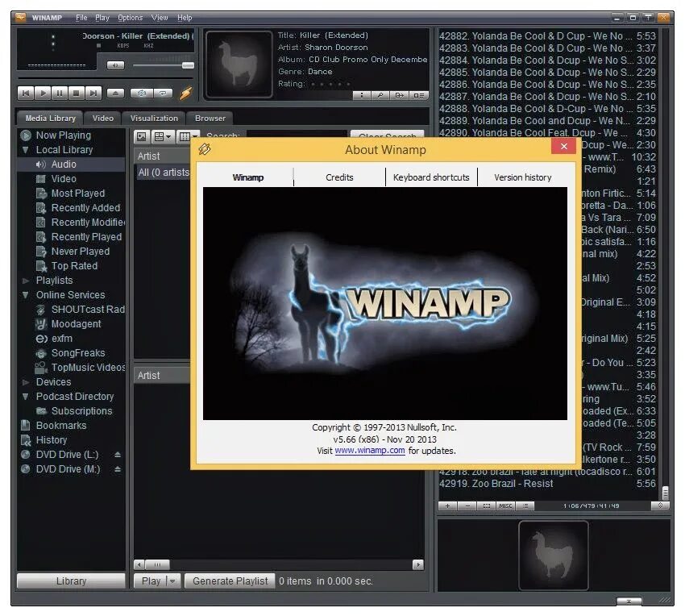Open the Play menu
The width and height of the screenshot is (685, 616).
102,18
